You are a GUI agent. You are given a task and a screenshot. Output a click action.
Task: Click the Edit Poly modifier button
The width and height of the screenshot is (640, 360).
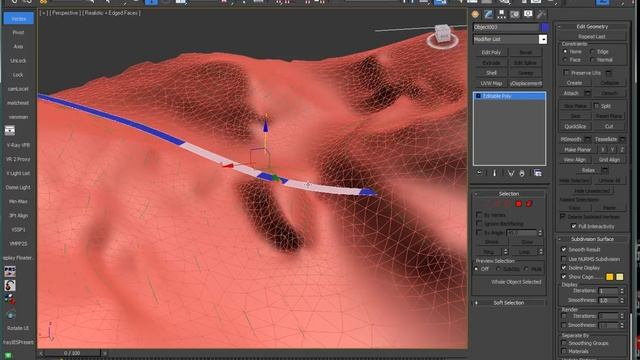pos(491,53)
